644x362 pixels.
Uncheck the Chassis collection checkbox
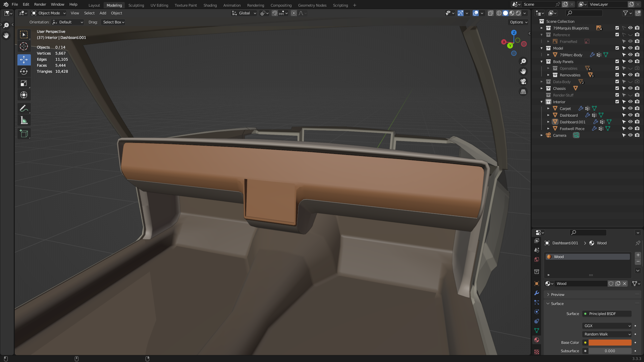[x=617, y=88]
